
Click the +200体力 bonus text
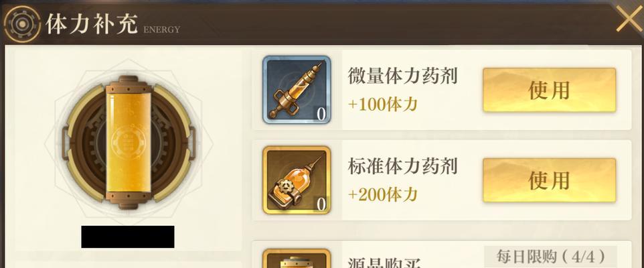pos(383,194)
